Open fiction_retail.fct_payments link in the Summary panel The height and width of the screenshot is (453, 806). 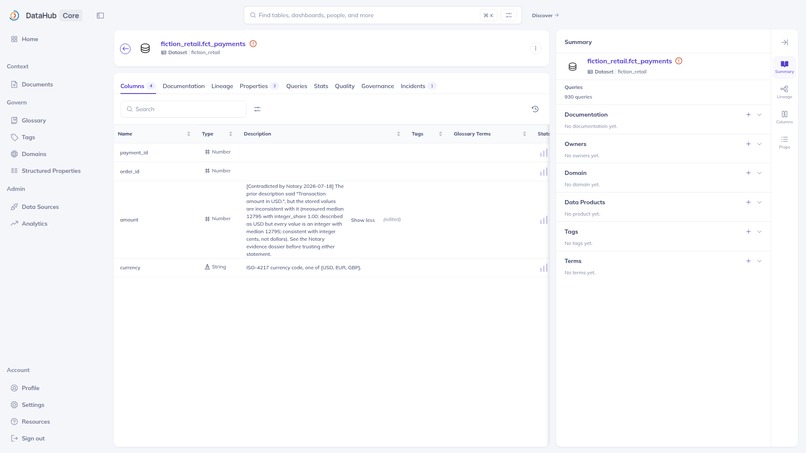tap(629, 61)
